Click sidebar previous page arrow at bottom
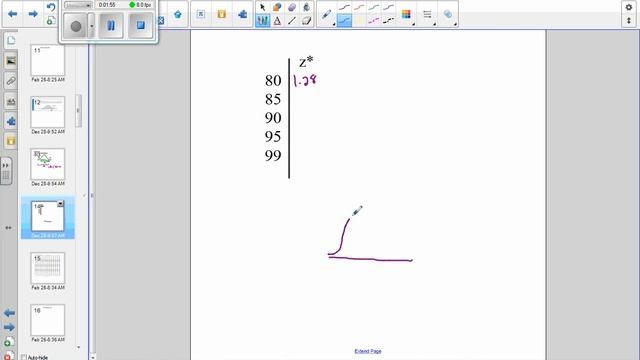This screenshot has width=640, height=360. tap(9, 313)
